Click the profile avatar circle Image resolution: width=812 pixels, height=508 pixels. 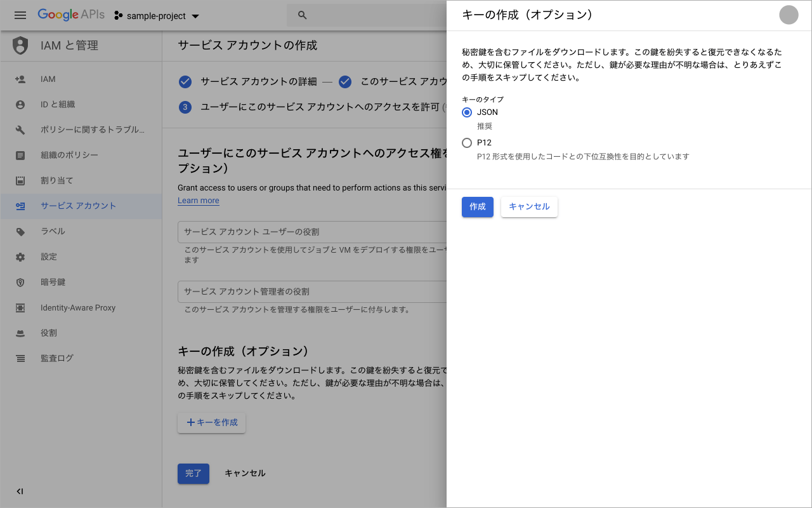[x=789, y=15]
